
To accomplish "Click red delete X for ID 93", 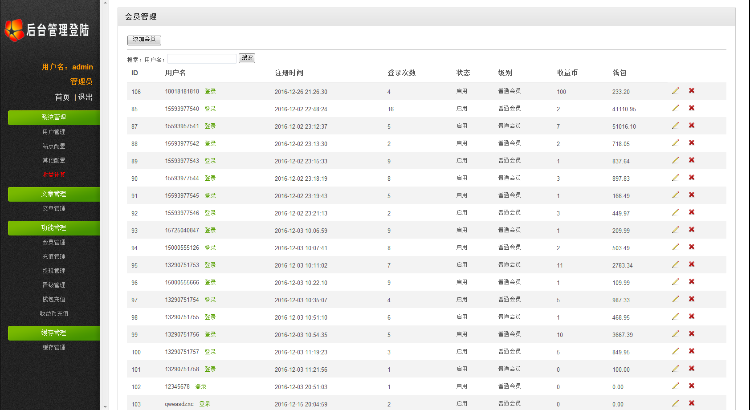I will click(x=691, y=229).
